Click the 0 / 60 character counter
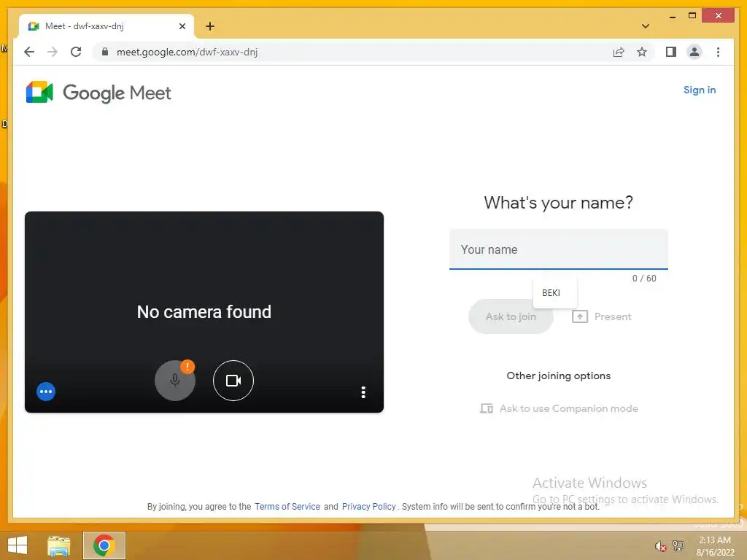 pyautogui.click(x=644, y=279)
